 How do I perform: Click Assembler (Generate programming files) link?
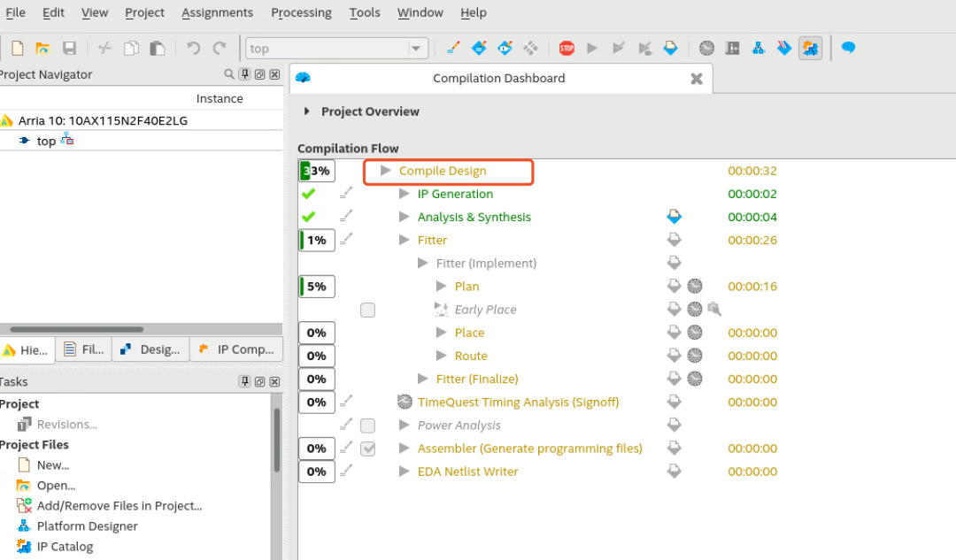pos(530,449)
